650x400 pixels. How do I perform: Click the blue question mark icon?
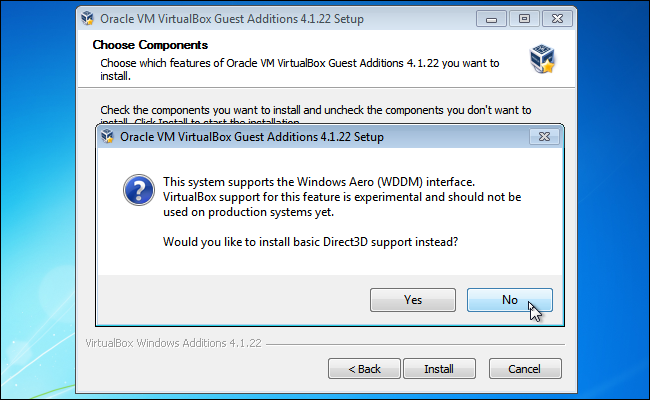139,190
